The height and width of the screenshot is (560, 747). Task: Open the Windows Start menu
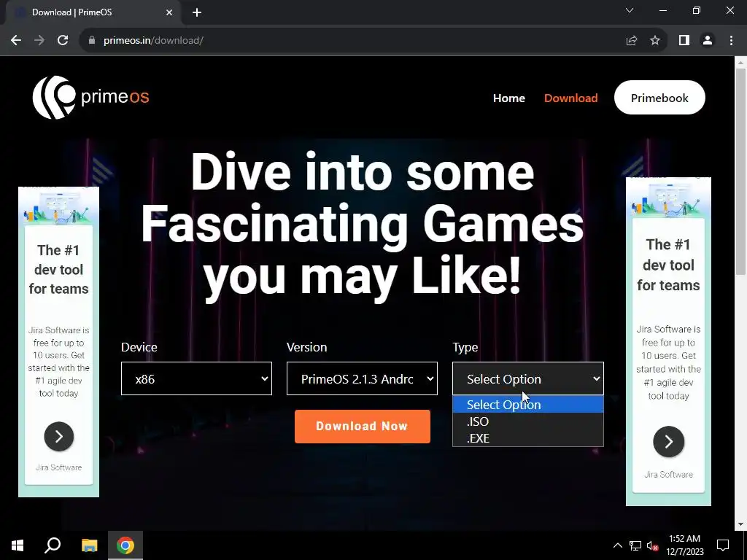18,545
